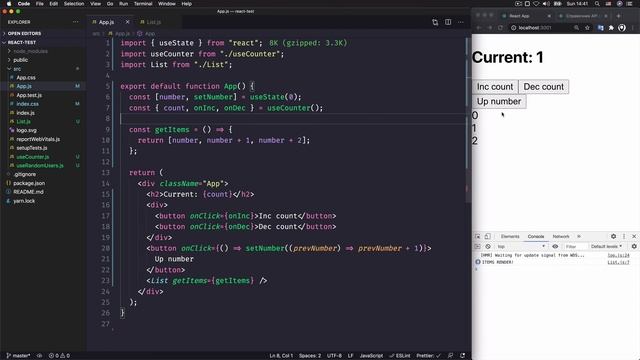Open the Run menu
This screenshot has height=360, width=640.
(x=123, y=4)
